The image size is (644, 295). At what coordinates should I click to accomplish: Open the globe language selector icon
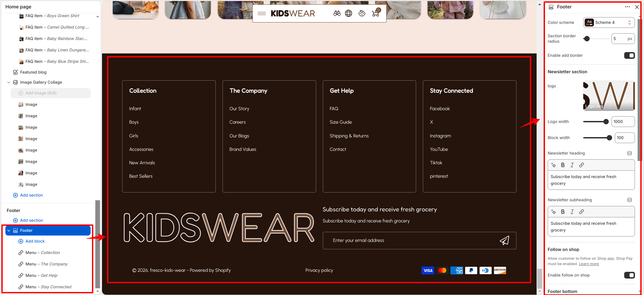(x=349, y=13)
